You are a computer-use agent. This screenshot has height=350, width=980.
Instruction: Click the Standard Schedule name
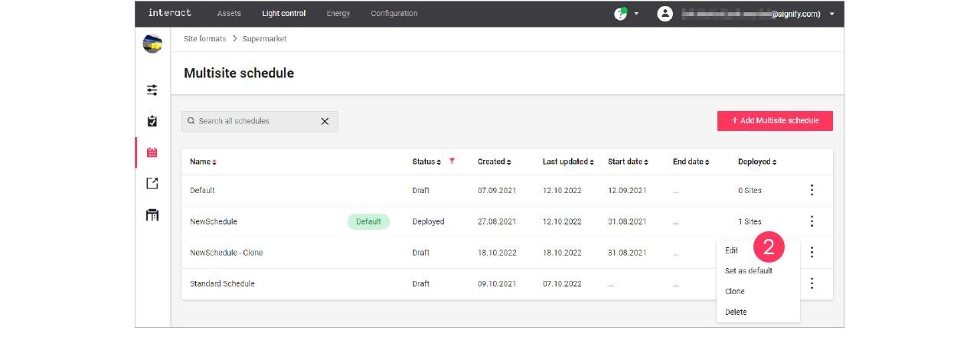pos(222,284)
